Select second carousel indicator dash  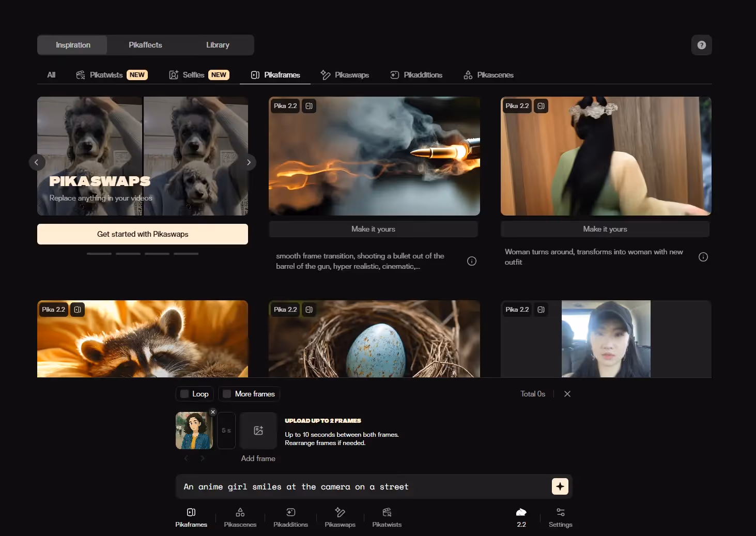coord(128,254)
